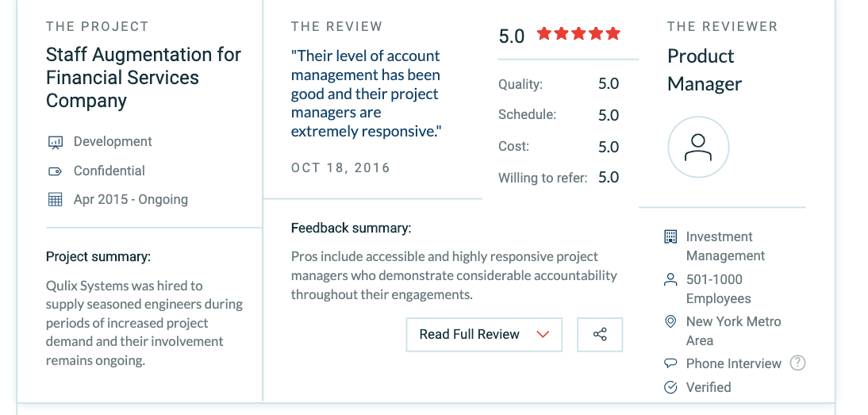Click the Staff Augmentation project title
This screenshot has height=415, width=868.
tap(143, 78)
